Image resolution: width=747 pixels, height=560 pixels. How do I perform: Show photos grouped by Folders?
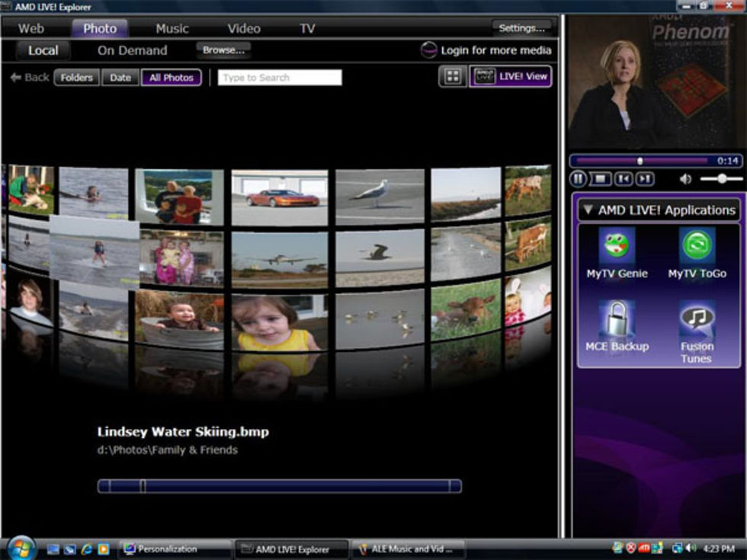(76, 78)
